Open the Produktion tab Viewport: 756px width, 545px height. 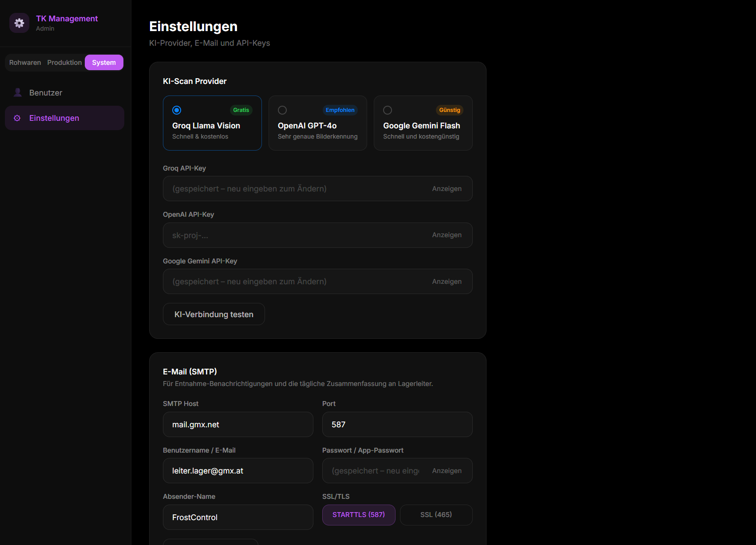click(64, 62)
